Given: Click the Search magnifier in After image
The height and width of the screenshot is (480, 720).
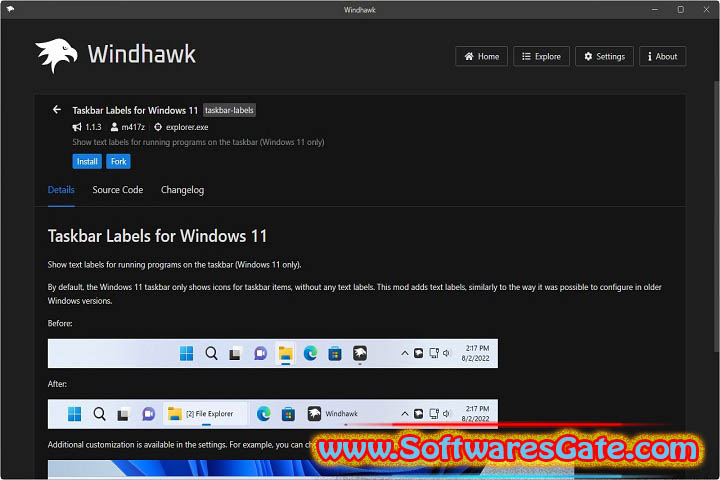Looking at the screenshot, I should 99,414.
